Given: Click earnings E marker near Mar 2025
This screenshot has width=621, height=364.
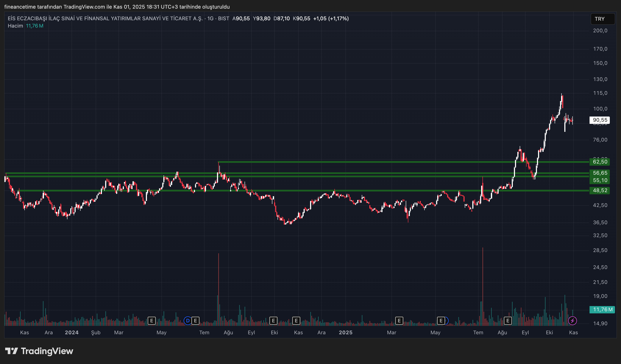Looking at the screenshot, I should point(399,321).
